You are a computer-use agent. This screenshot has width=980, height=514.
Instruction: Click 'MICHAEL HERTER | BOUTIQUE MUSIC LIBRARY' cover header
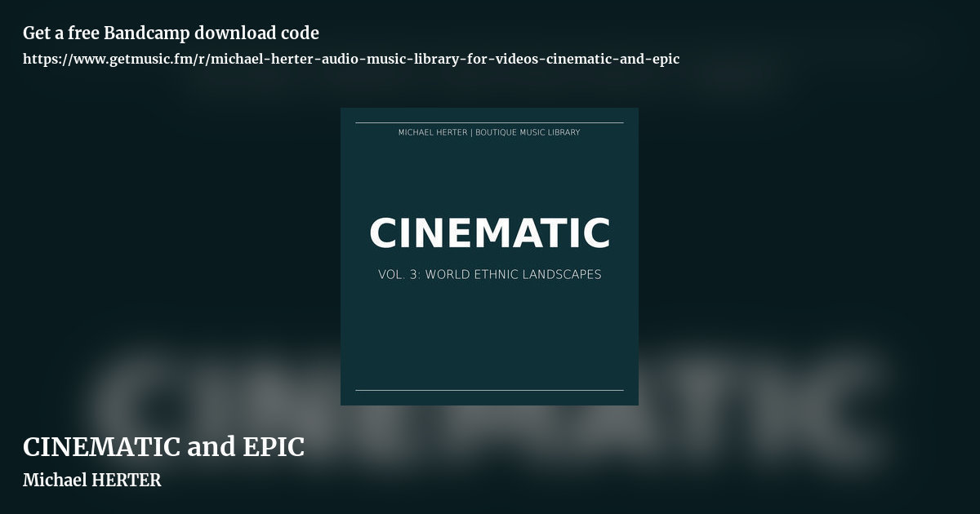[489, 132]
